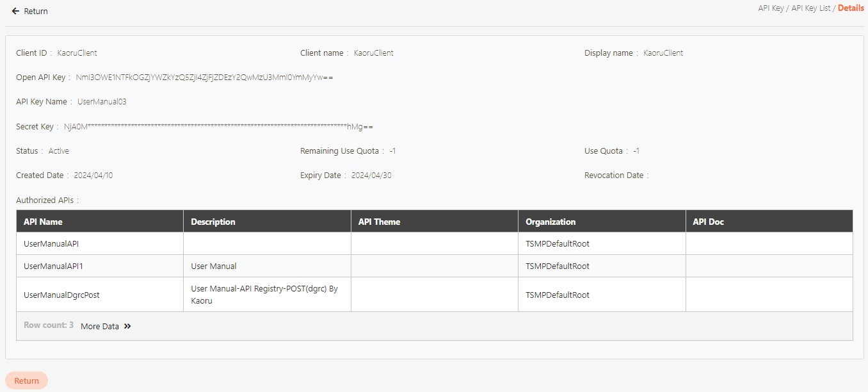Select the UserManualAPI1 row name
The width and height of the screenshot is (868, 392).
coord(54,266)
